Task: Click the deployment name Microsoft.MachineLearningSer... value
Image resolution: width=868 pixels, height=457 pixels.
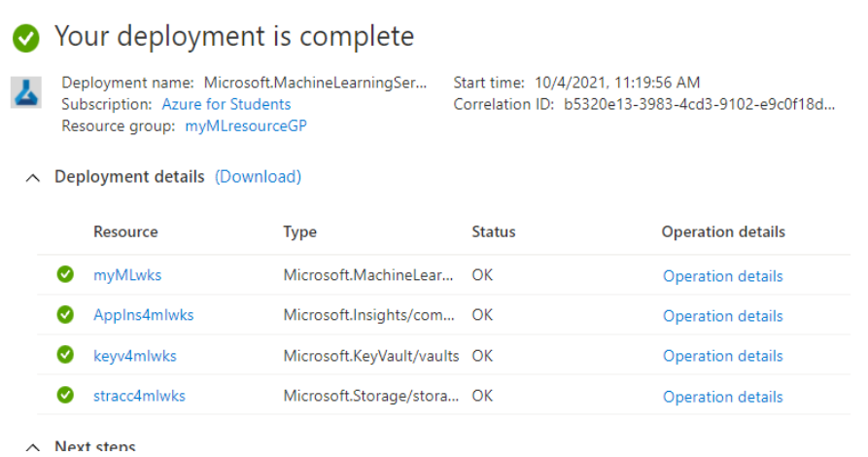Action: pos(316,83)
